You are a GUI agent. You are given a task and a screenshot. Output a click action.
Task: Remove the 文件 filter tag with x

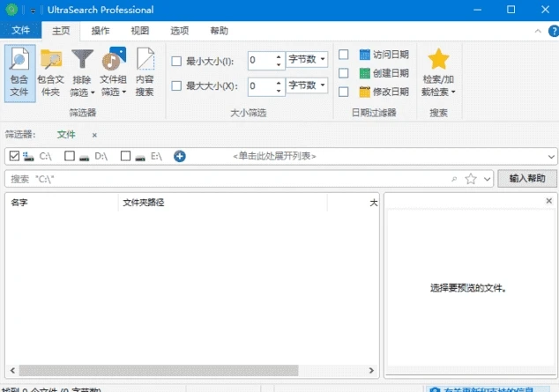94,135
